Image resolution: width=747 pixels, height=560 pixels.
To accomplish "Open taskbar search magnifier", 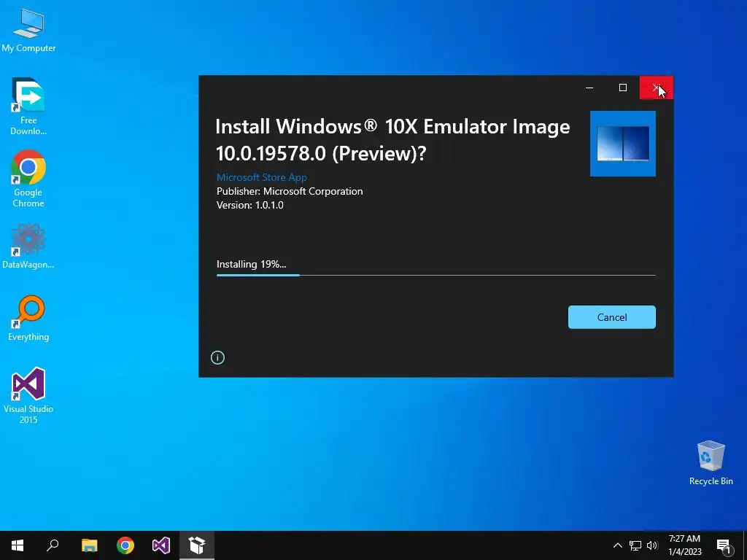I will pos(53,545).
